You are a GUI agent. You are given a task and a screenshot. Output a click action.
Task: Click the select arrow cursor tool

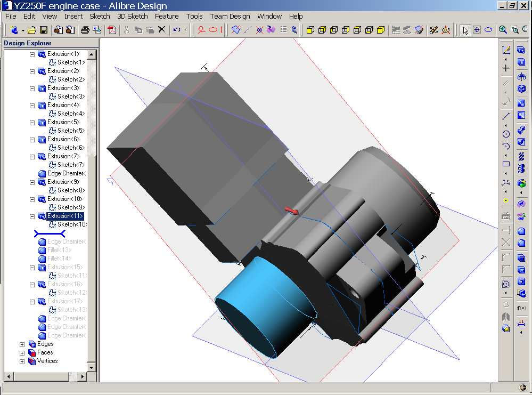click(465, 30)
